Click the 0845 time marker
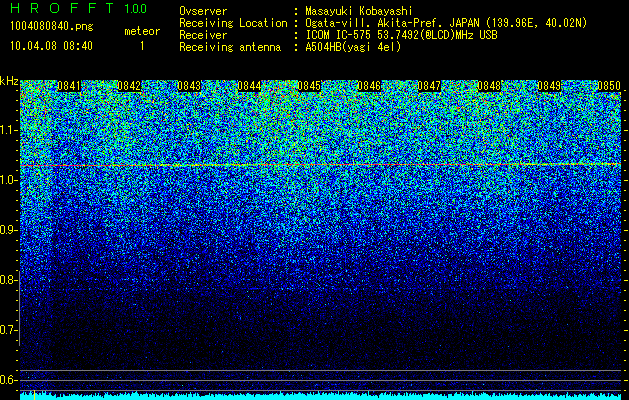 pos(309,86)
